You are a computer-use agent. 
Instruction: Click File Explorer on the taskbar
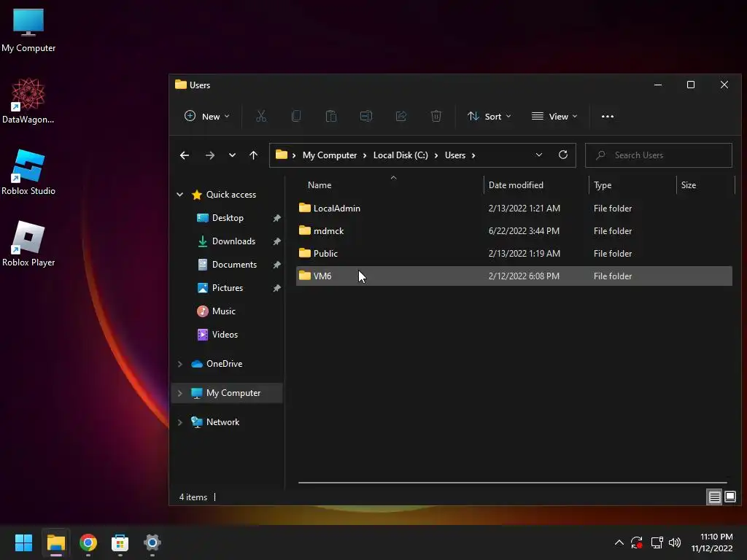point(55,542)
